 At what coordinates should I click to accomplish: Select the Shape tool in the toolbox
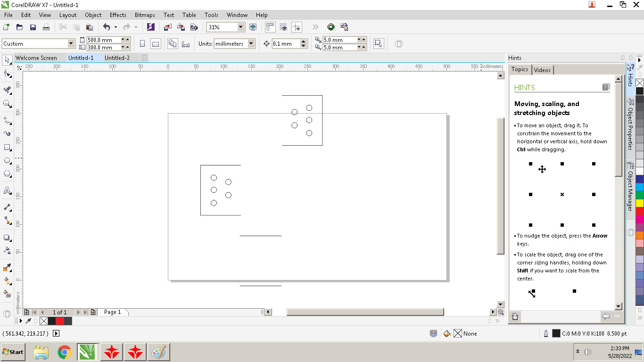click(7, 74)
